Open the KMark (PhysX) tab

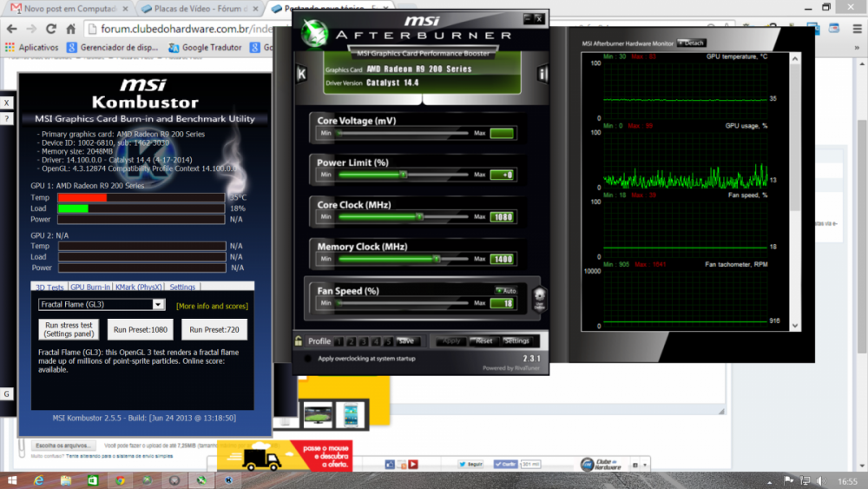[x=138, y=287]
